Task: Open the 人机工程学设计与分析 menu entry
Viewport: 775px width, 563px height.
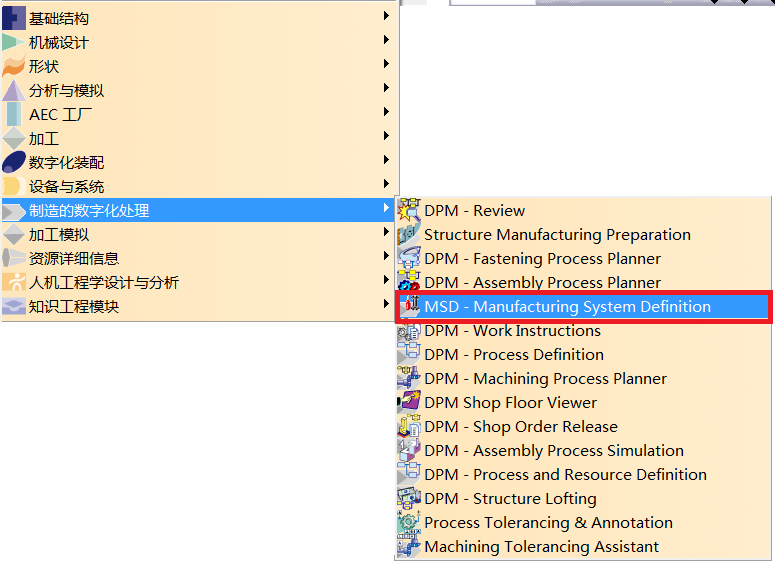Action: click(200, 282)
